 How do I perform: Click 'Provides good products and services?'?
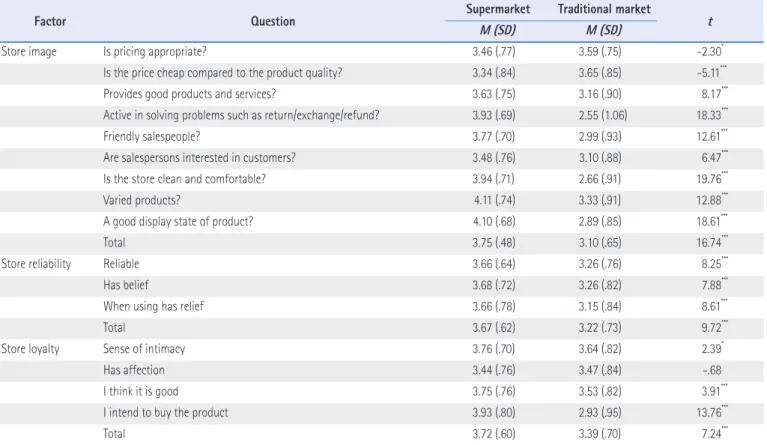tap(189, 94)
